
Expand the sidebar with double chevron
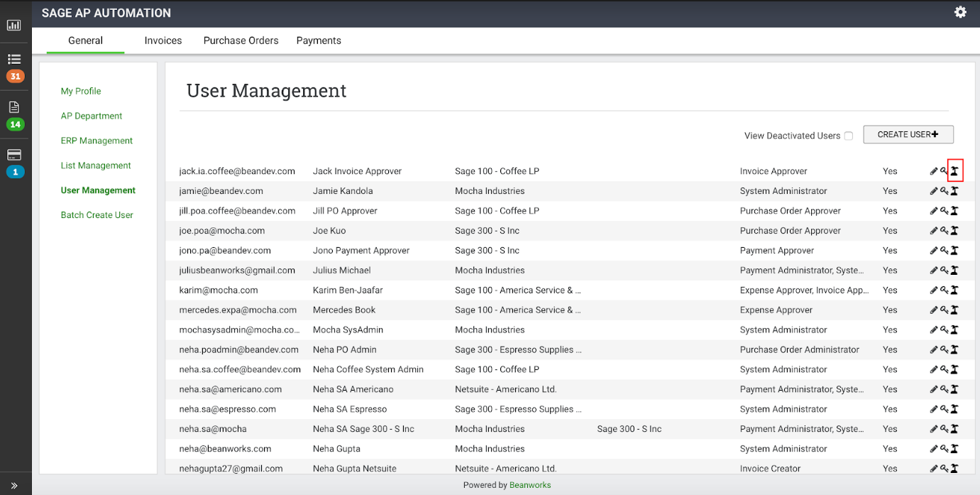[14, 486]
